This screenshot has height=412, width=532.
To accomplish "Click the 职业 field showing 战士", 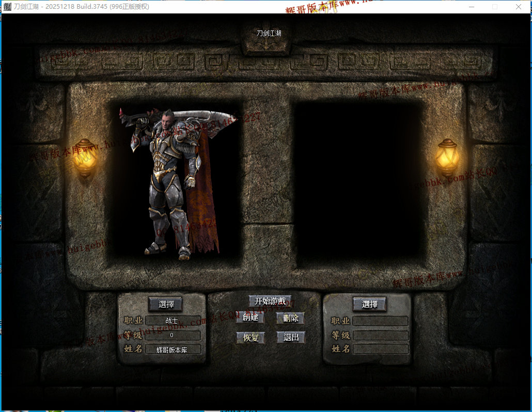I will coord(173,321).
